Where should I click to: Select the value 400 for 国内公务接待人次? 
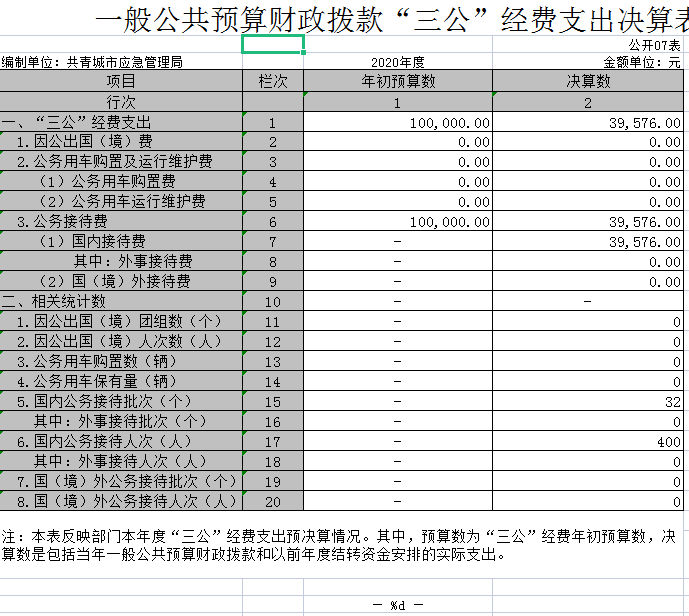668,442
